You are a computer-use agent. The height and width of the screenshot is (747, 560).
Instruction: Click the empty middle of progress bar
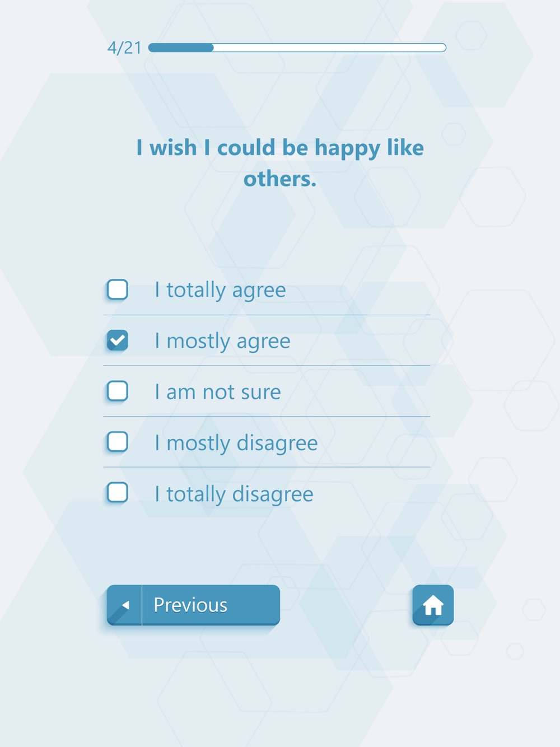click(330, 48)
